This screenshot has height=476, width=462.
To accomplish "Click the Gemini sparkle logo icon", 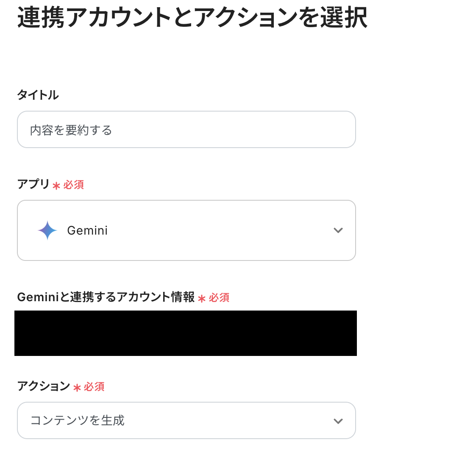I will point(47,230).
